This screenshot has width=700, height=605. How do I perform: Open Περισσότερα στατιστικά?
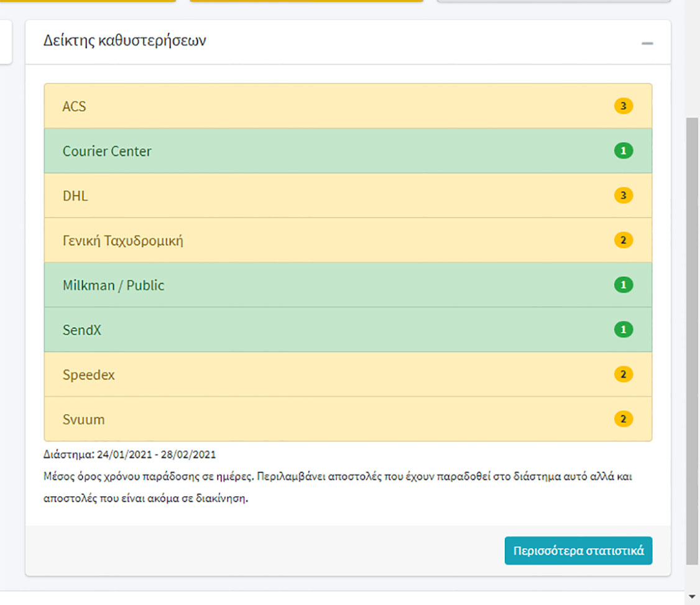click(578, 550)
